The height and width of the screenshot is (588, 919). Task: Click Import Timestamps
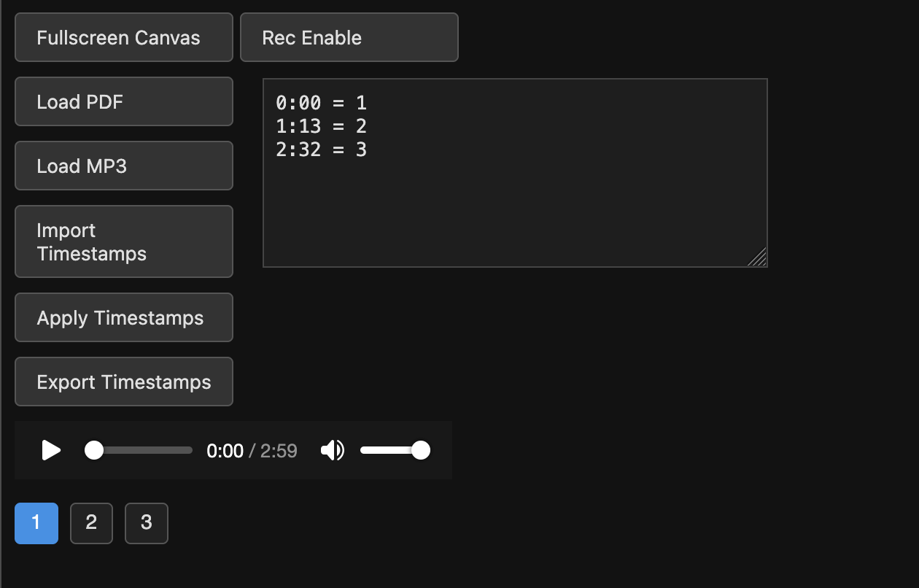[x=124, y=241]
